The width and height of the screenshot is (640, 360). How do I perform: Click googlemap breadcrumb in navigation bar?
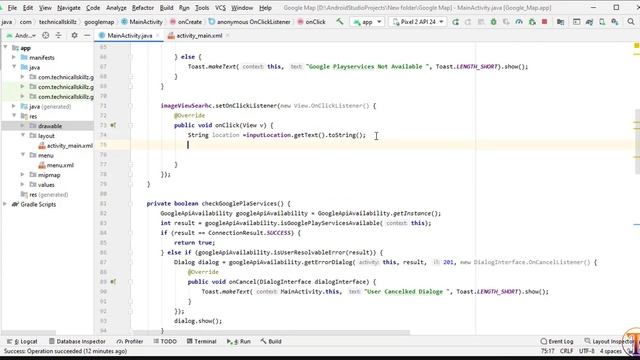[x=99, y=22]
